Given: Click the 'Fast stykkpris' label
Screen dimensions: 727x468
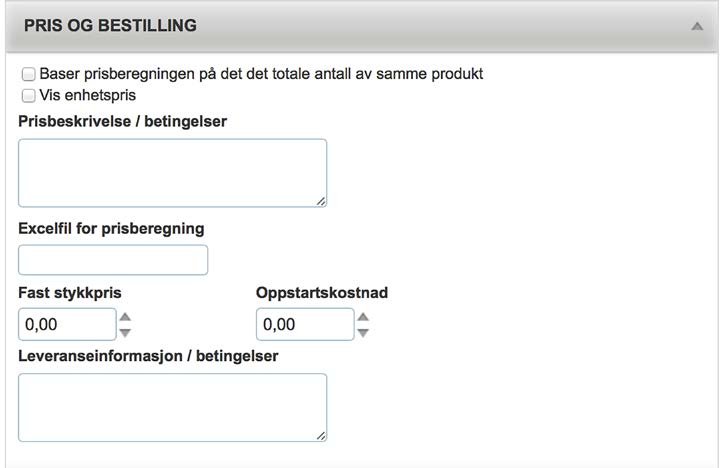Looking at the screenshot, I should click(x=70, y=293).
